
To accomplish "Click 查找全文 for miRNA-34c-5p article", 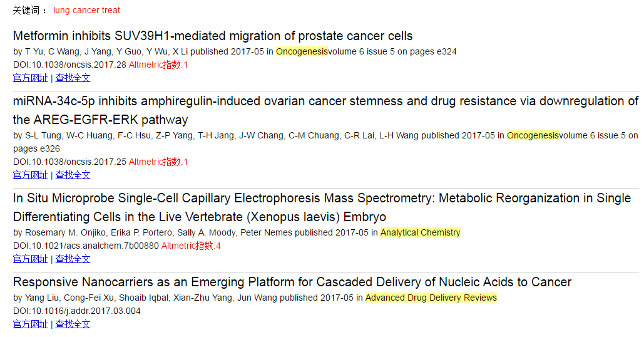I will coord(73,175).
